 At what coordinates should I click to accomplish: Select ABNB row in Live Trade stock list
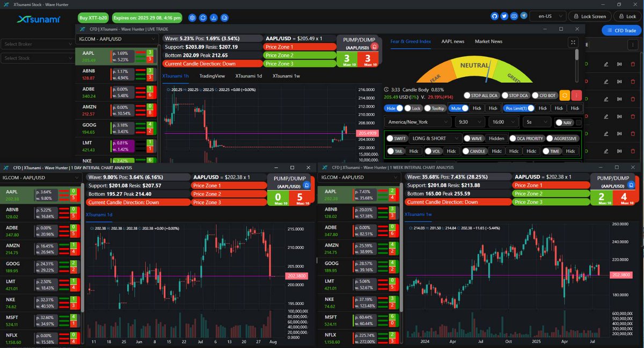[x=117, y=75]
